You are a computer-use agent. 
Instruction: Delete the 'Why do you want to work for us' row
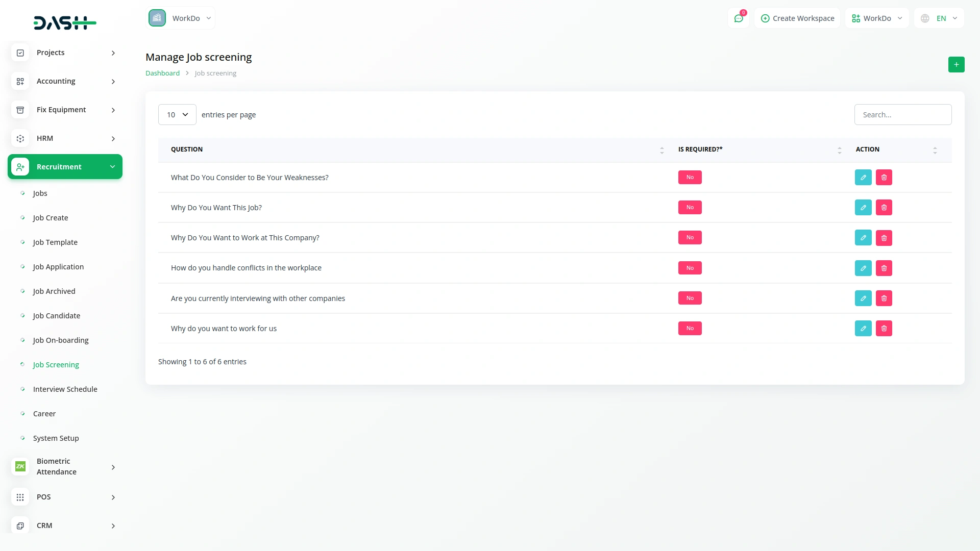pyautogui.click(x=884, y=329)
